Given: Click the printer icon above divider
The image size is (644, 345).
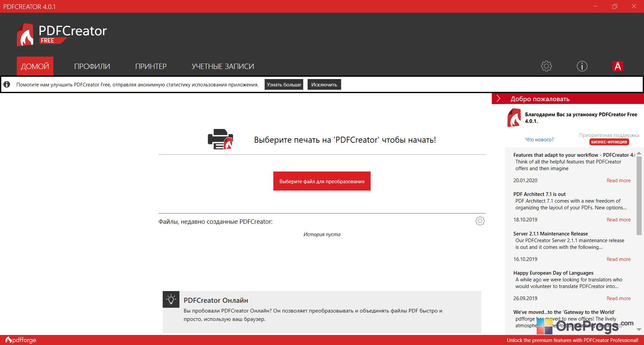Looking at the screenshot, I should click(220, 139).
